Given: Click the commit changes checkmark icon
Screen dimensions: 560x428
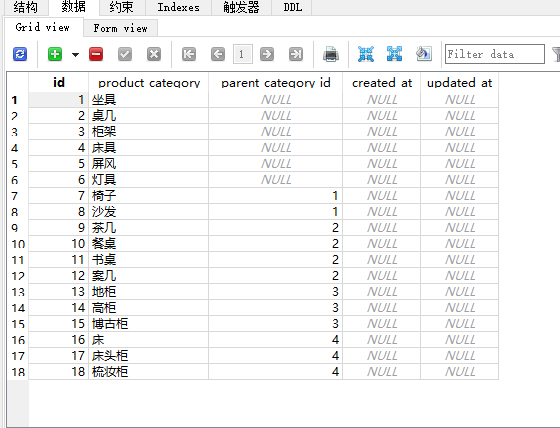Looking at the screenshot, I should (125, 54).
